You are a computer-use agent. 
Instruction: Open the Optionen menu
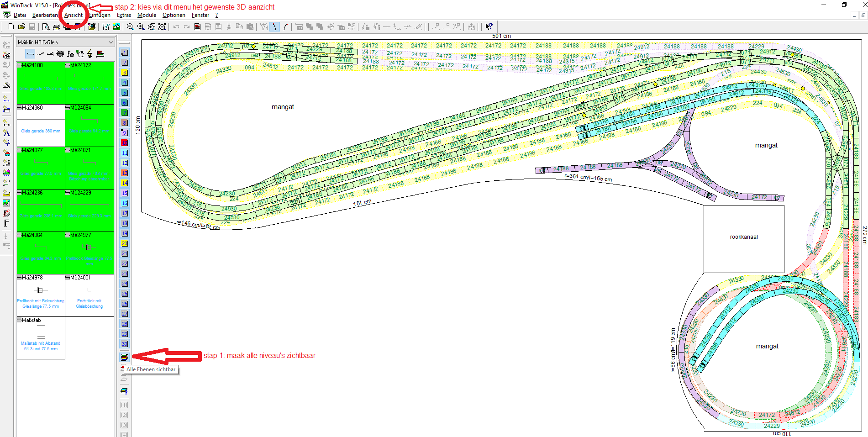(x=174, y=15)
